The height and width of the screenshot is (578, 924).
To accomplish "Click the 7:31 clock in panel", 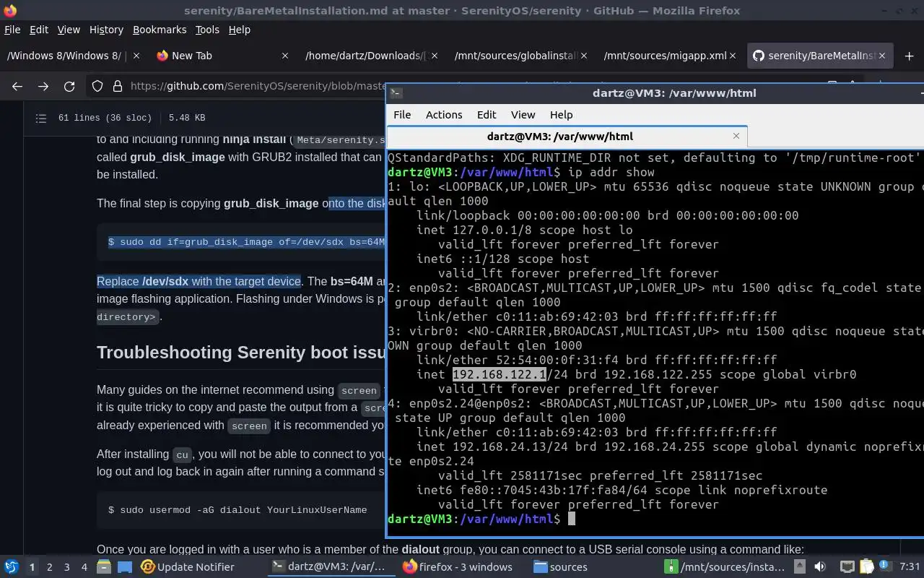I will coord(910,567).
